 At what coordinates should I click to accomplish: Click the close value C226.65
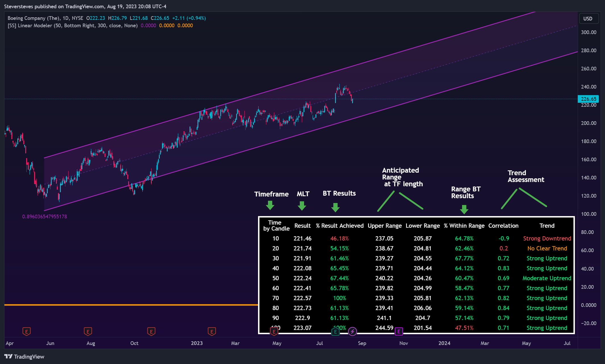tap(160, 18)
